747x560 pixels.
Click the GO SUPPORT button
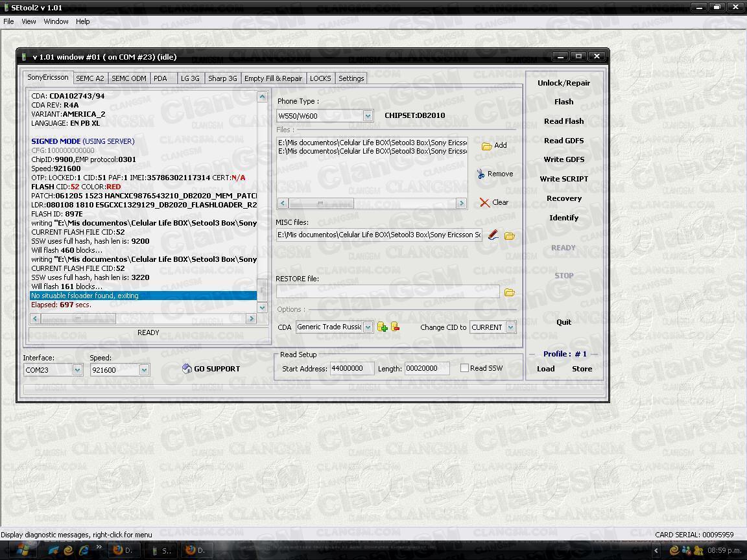(211, 369)
